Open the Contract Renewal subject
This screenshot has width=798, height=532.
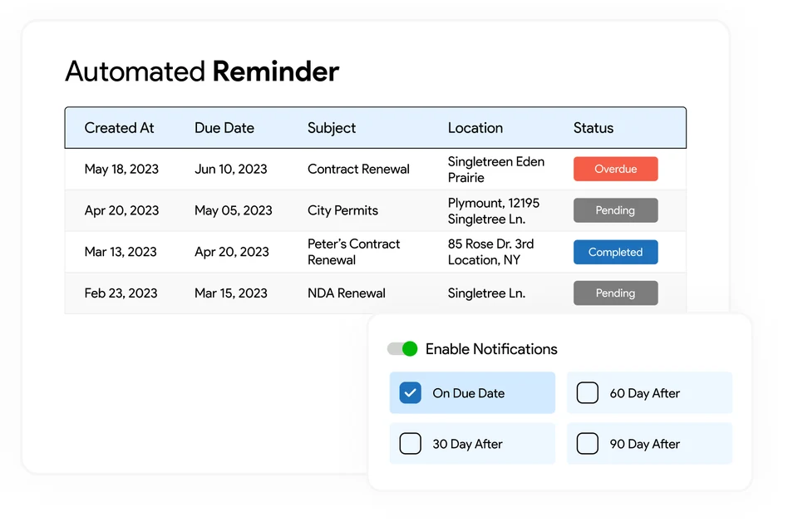[x=358, y=169]
